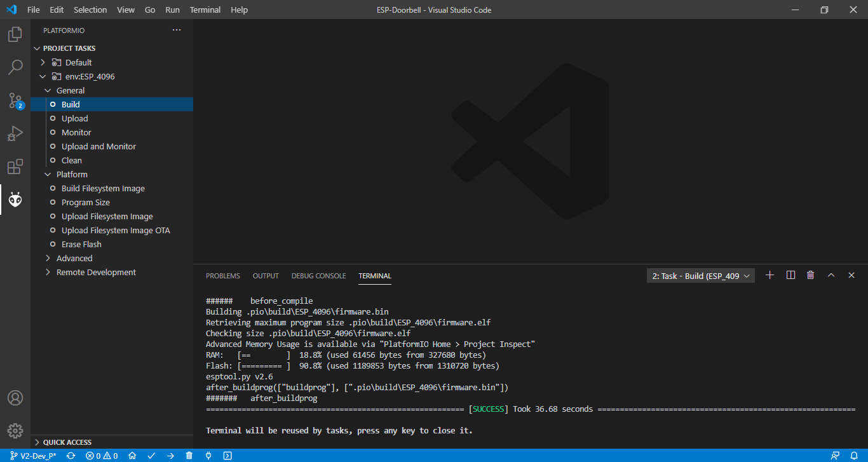Open the Edit menu
Screen dimensions: 868x462
coord(57,10)
